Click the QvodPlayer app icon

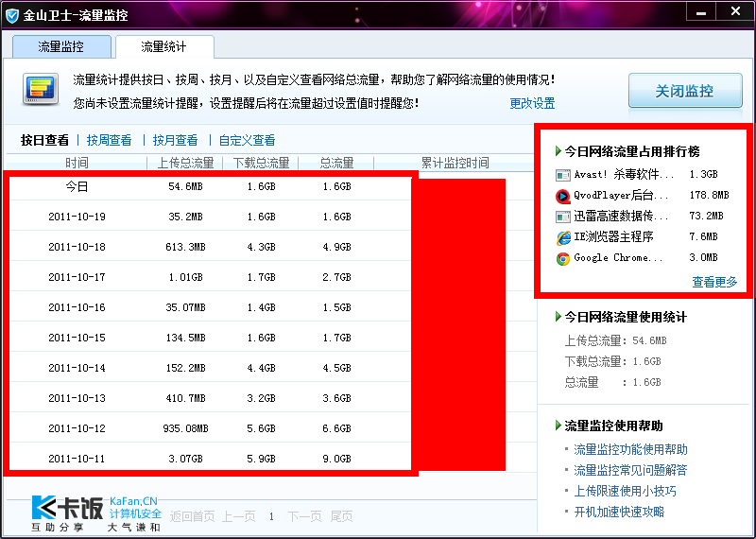(x=562, y=196)
